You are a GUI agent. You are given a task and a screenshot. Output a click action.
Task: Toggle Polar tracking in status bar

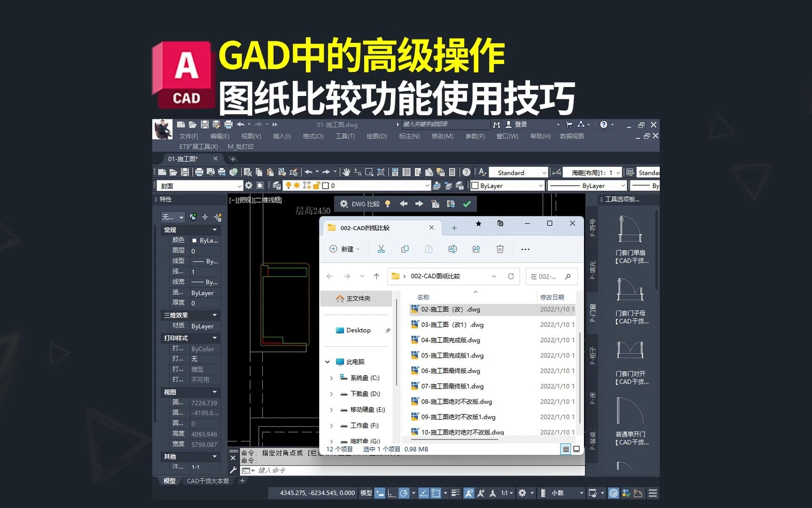[x=404, y=493]
